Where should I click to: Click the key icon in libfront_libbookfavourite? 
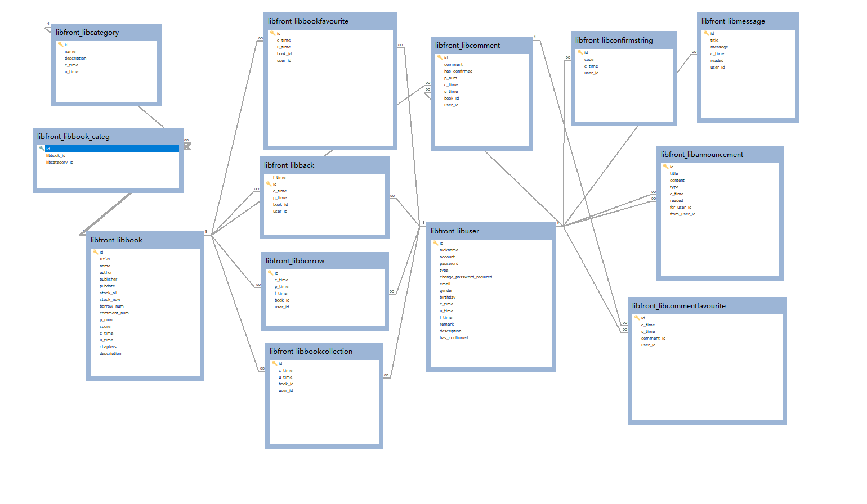pyautogui.click(x=272, y=33)
